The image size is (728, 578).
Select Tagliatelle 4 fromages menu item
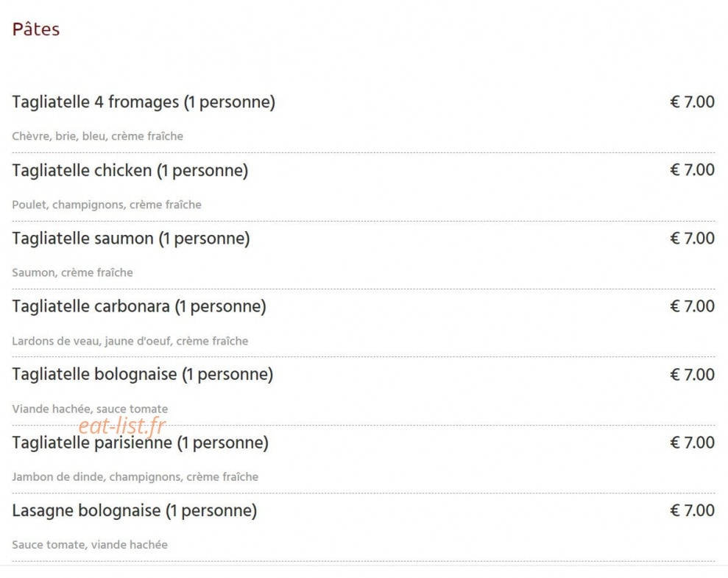[144, 102]
